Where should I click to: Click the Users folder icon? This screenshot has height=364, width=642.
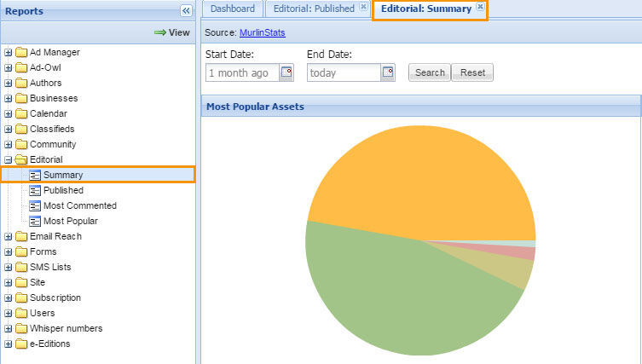tap(21, 313)
